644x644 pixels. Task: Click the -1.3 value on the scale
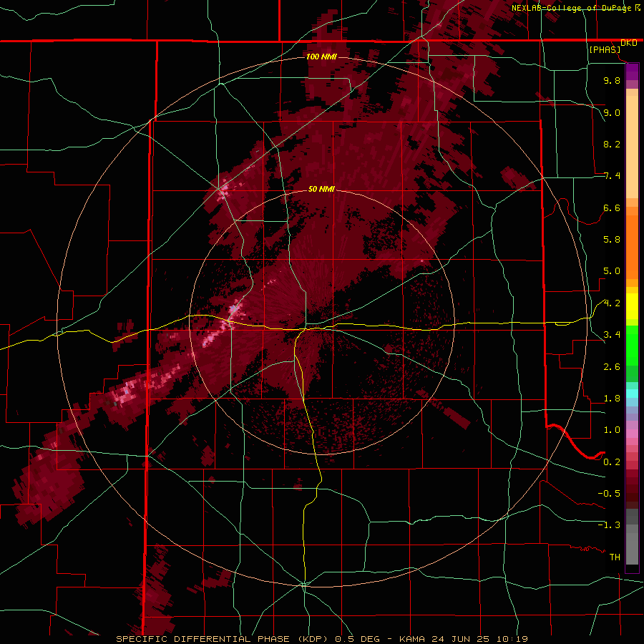[x=609, y=525]
